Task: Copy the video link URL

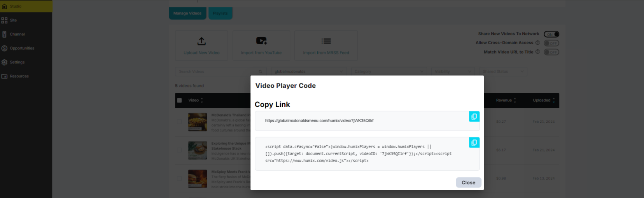Action: coord(474,116)
